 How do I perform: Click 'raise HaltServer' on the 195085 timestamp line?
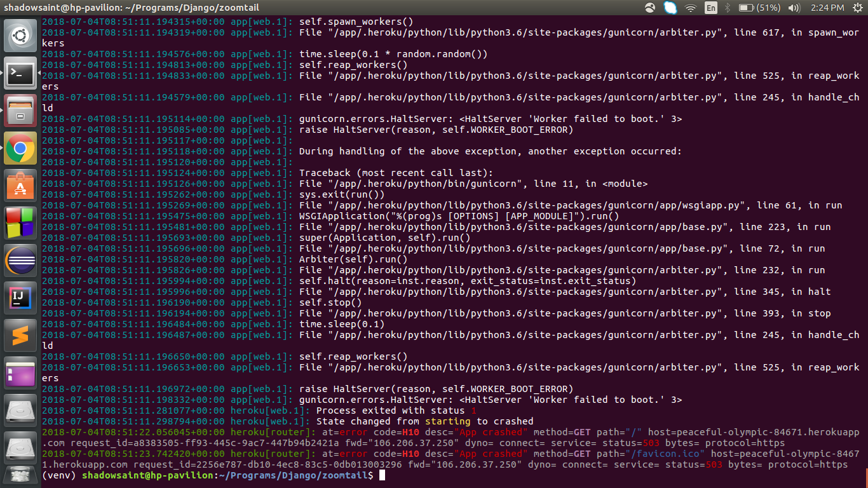436,130
